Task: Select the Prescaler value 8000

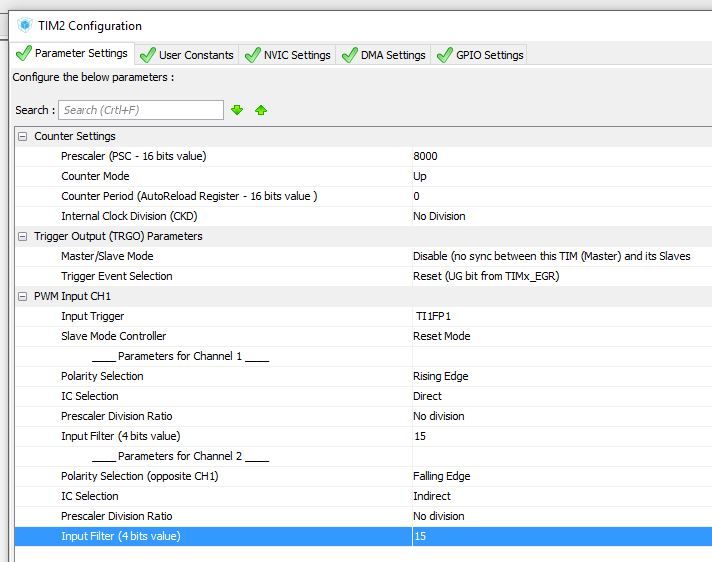Action: [x=425, y=156]
